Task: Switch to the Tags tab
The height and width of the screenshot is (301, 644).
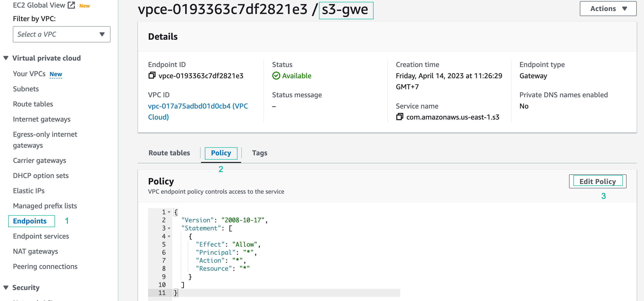Action: 259,153
